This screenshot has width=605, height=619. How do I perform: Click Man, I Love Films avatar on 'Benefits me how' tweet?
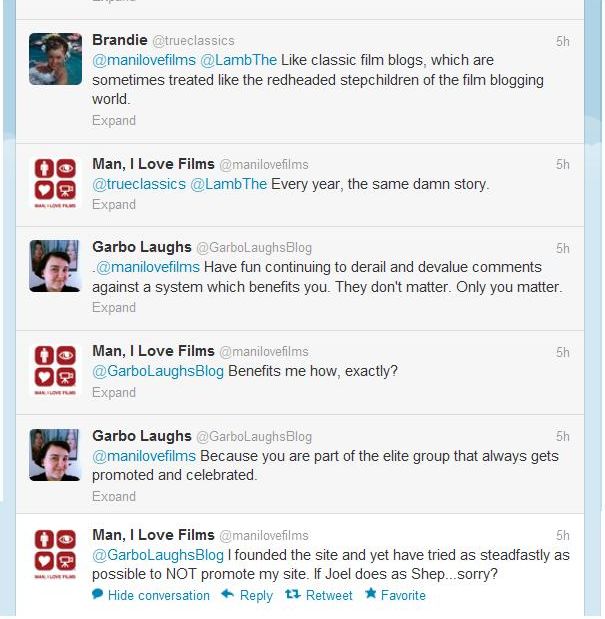coord(55,370)
